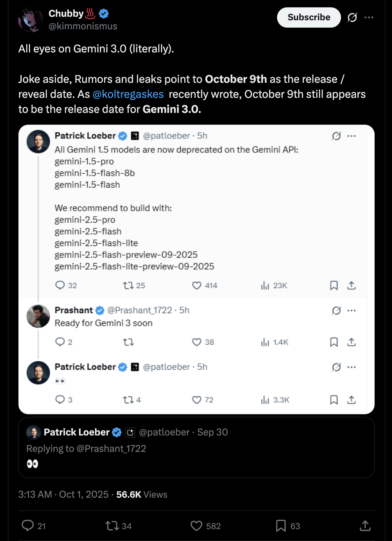
Task: Click the 3:13 AM Oct 1, 2025 timestamp
Action: (63, 495)
